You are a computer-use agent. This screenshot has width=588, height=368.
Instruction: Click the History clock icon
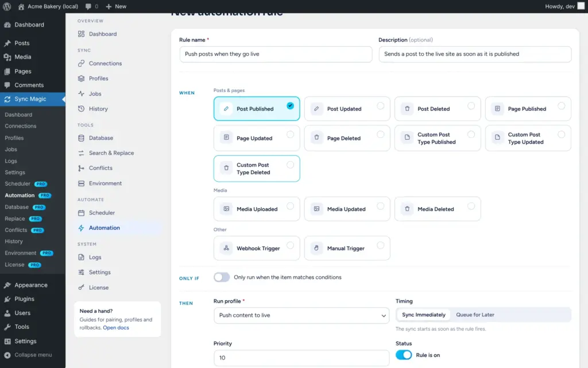pos(81,109)
